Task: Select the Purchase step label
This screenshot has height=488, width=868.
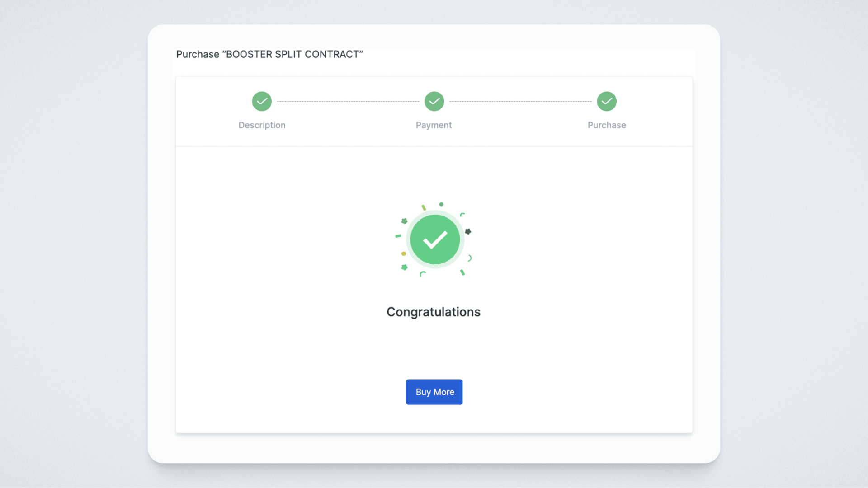Action: 607,125
